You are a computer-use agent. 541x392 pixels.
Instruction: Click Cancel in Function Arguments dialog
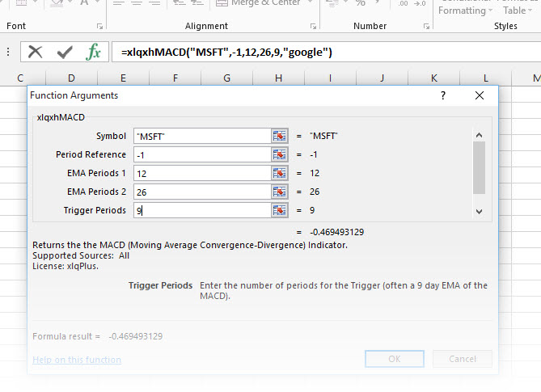coord(463,359)
